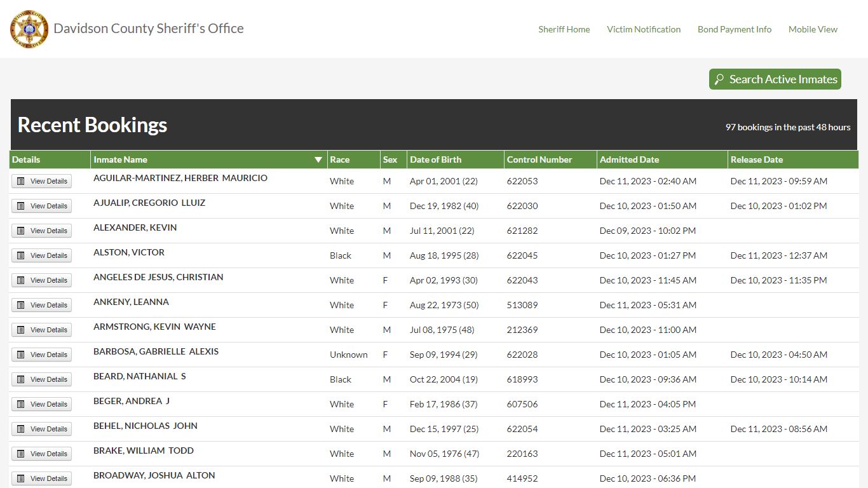The height and width of the screenshot is (488, 868).
Task: Click control number 622053
Action: click(522, 181)
